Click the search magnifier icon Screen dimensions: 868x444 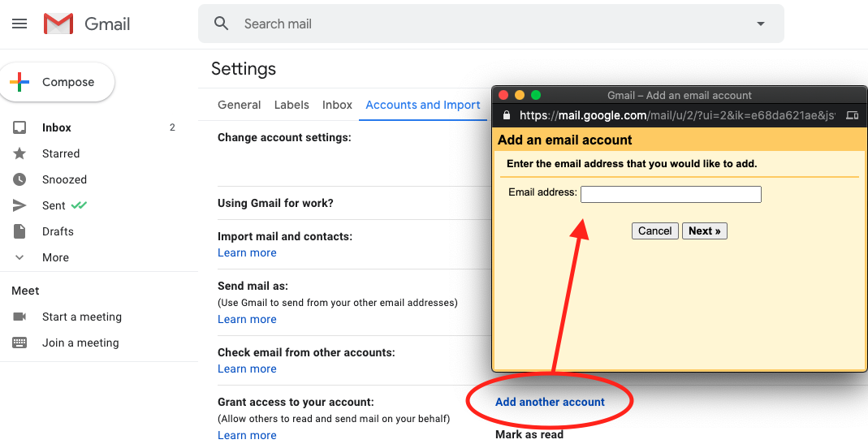(222, 24)
